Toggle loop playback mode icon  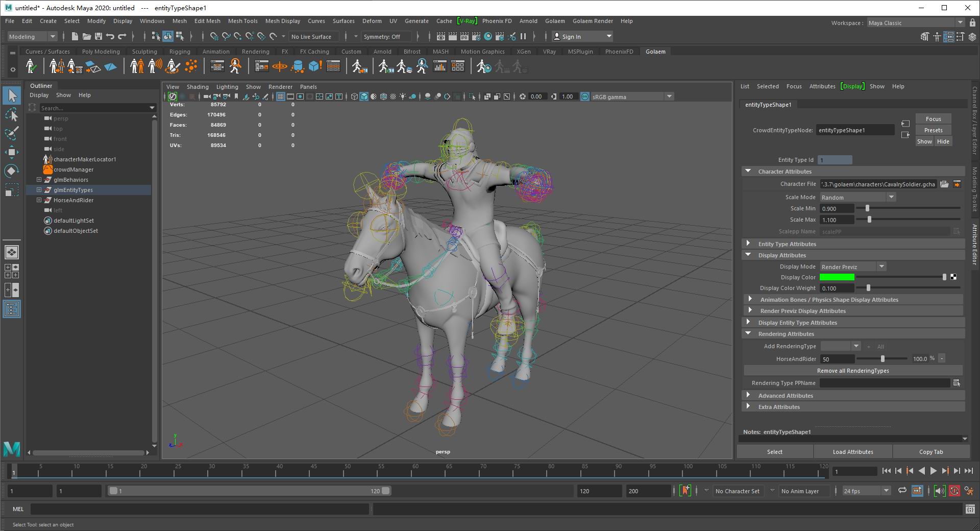pos(902,491)
